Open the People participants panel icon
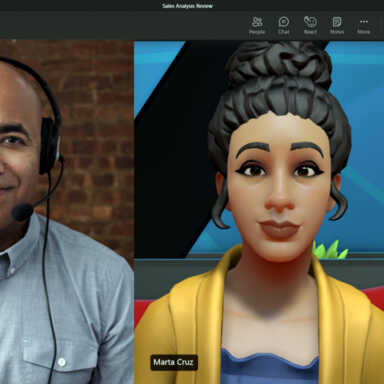Viewport: 384px width, 384px height. click(x=257, y=22)
